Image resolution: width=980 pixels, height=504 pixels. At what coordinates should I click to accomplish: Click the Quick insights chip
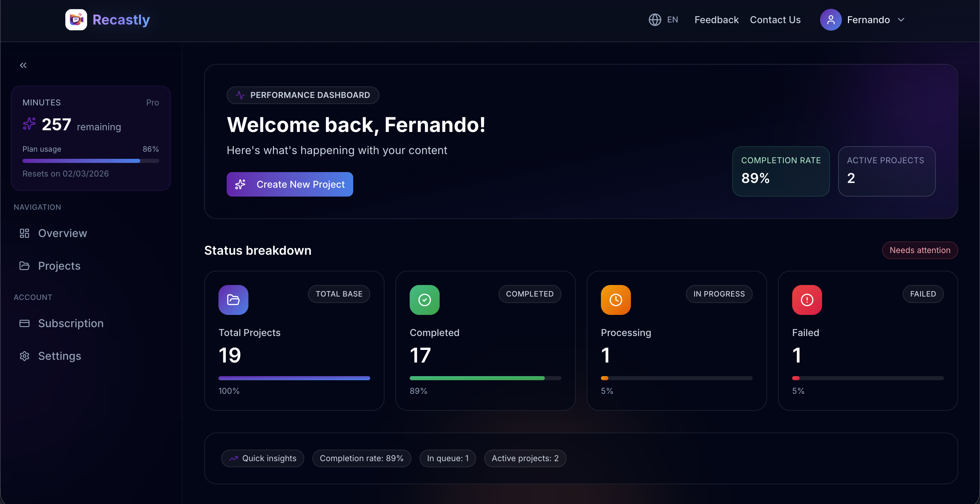pyautogui.click(x=262, y=458)
